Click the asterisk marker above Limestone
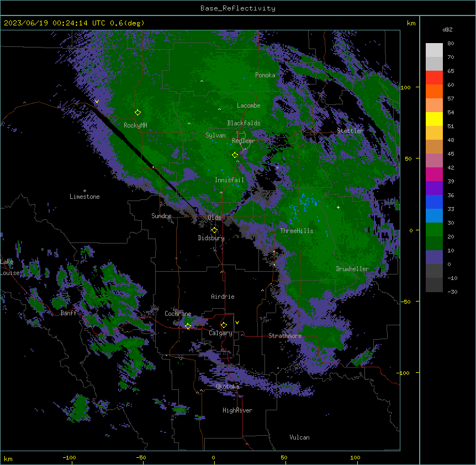This screenshot has width=476, height=465. click(x=84, y=191)
